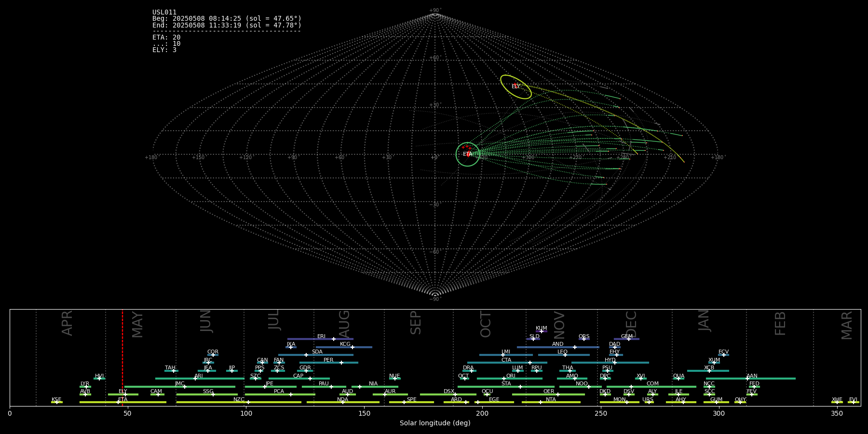The width and height of the screenshot is (868, 434).
Task: Click the AUR shower label in timeline
Action: click(x=390, y=391)
